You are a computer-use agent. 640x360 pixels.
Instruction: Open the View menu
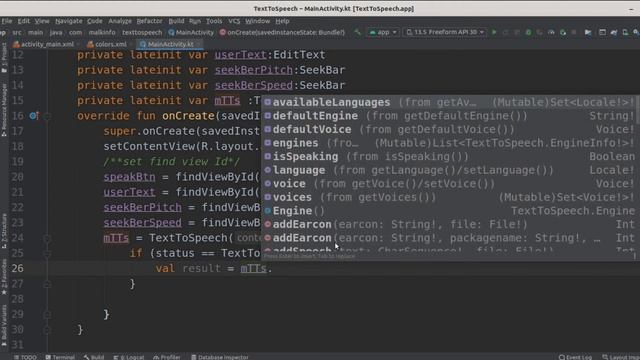42,21
